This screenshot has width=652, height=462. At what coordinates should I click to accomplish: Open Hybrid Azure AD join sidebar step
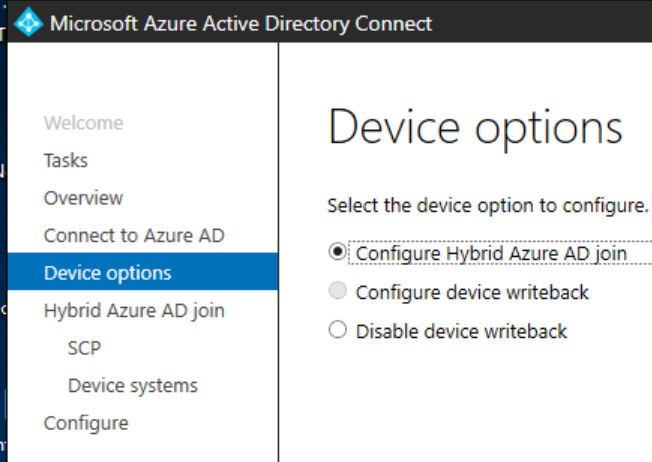(x=134, y=310)
